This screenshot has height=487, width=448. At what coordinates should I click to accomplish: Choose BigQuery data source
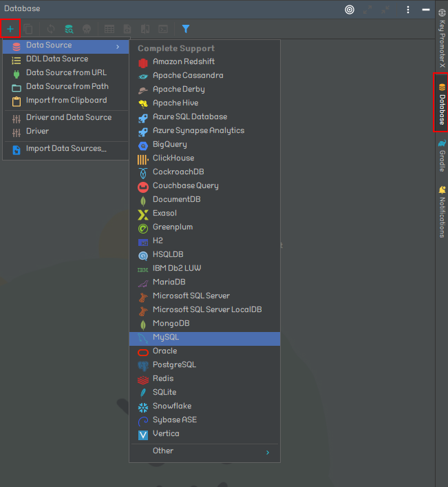pos(205,145)
